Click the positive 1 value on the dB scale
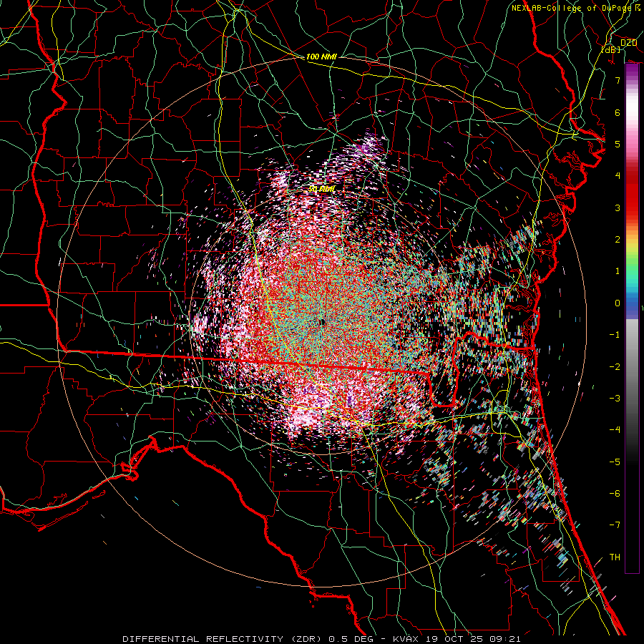Screen dimensions: 644x644 coord(618,270)
